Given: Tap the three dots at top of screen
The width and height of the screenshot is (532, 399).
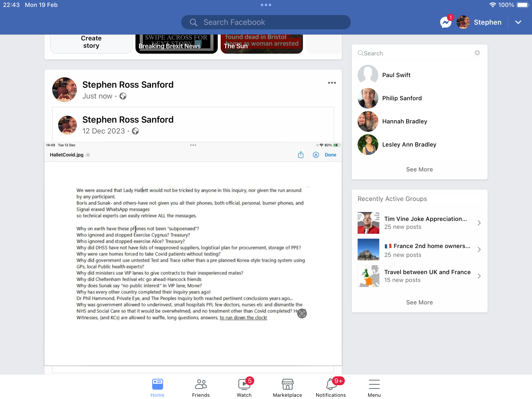Looking at the screenshot, I should coord(266,5).
